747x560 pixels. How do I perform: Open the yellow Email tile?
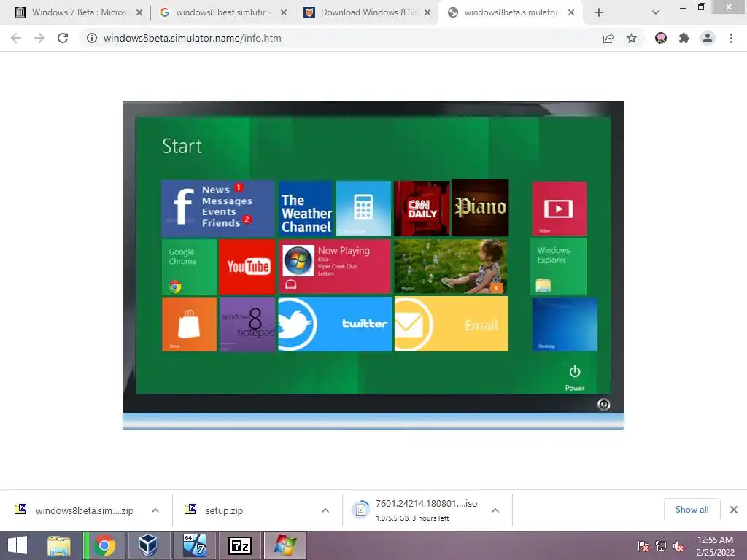point(451,324)
